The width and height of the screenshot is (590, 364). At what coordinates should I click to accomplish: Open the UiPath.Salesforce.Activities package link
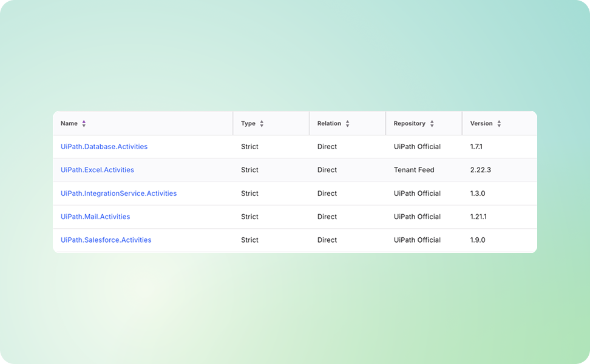click(x=106, y=240)
